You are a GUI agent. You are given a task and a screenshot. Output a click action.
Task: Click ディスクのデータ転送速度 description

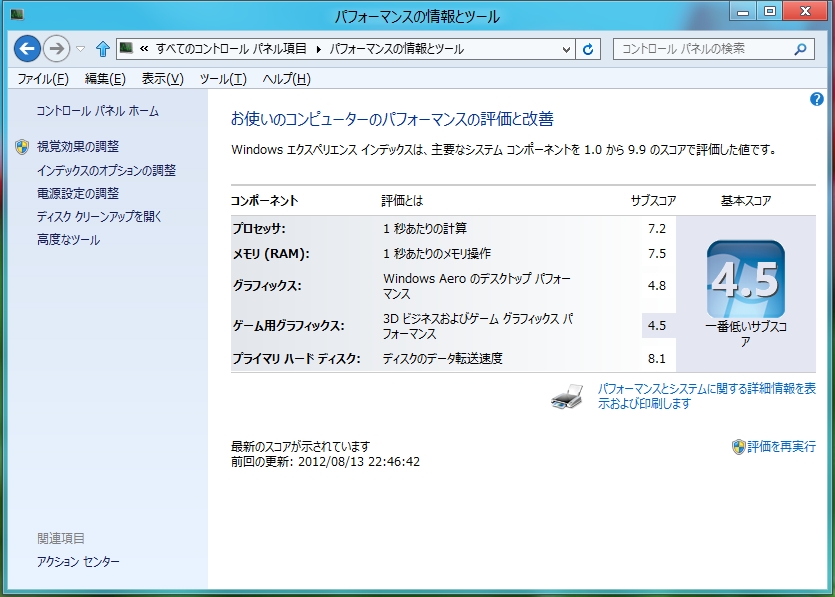443,359
